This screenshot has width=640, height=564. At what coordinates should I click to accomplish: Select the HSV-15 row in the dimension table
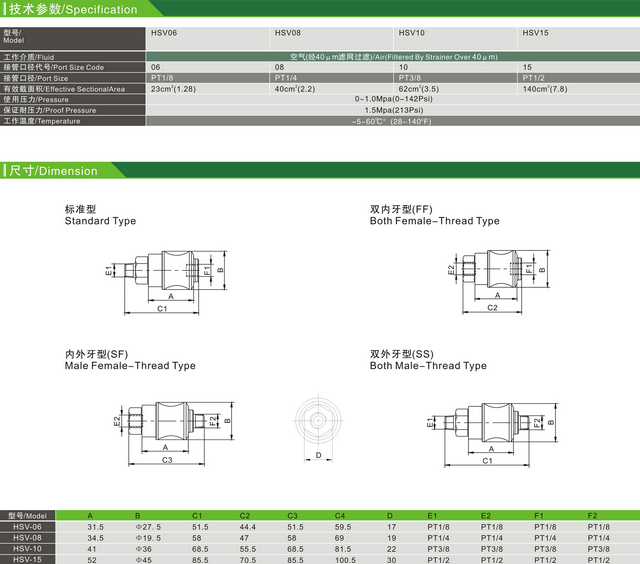(x=27, y=558)
